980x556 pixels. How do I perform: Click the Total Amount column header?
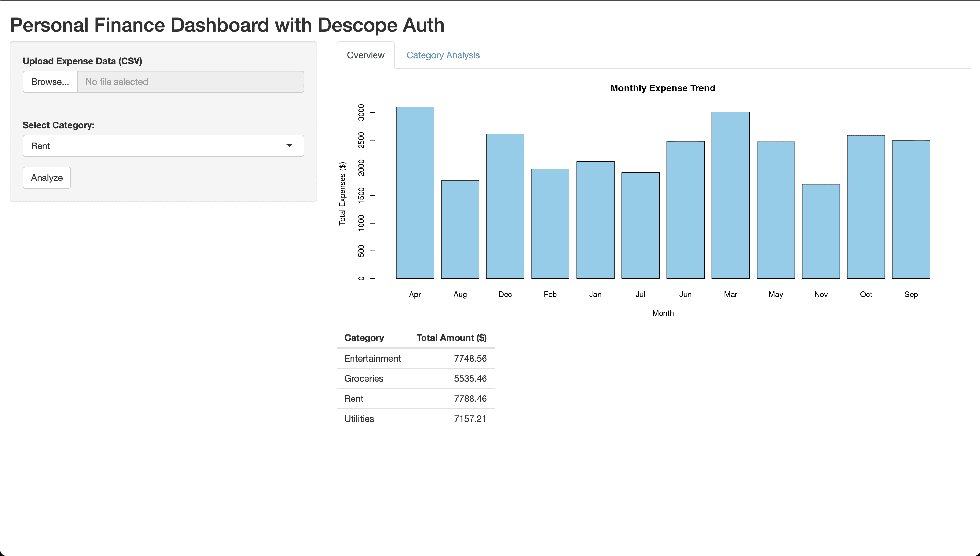pos(451,338)
